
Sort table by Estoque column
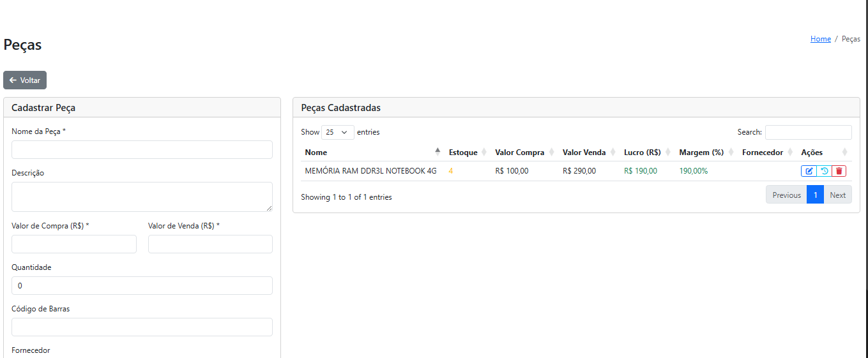pos(468,153)
